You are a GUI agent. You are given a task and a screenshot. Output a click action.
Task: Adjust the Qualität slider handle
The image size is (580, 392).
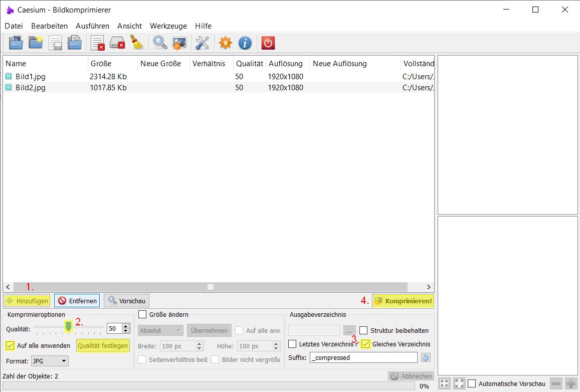click(68, 327)
